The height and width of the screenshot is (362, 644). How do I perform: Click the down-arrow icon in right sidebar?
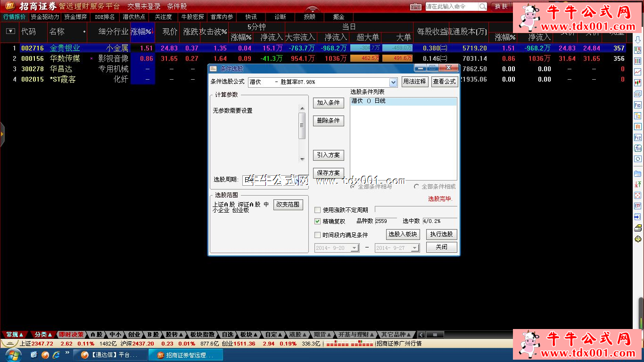637,39
